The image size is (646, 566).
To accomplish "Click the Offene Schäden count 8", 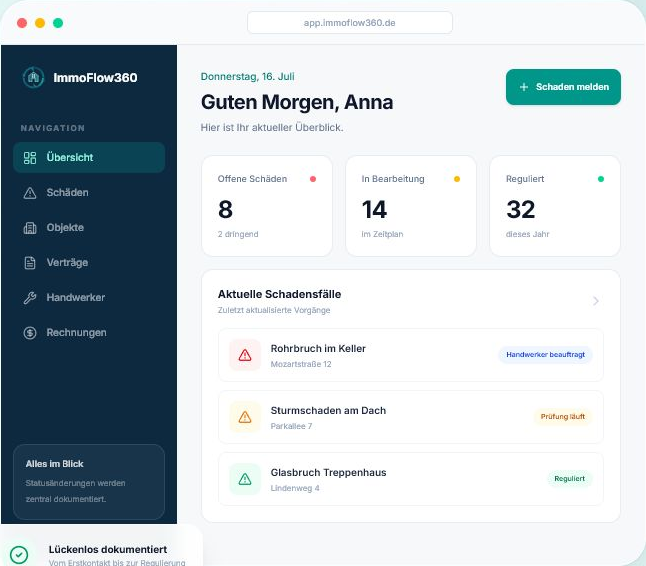I will coord(225,209).
